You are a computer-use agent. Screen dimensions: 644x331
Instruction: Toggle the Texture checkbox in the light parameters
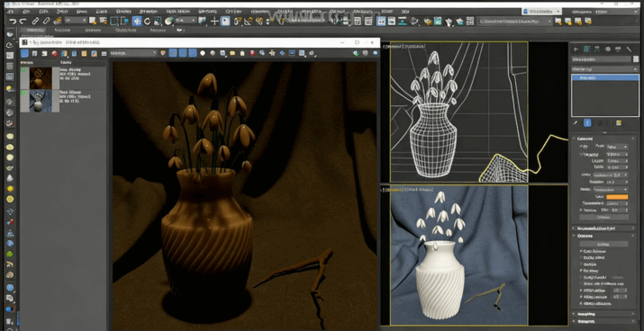pyautogui.click(x=581, y=210)
